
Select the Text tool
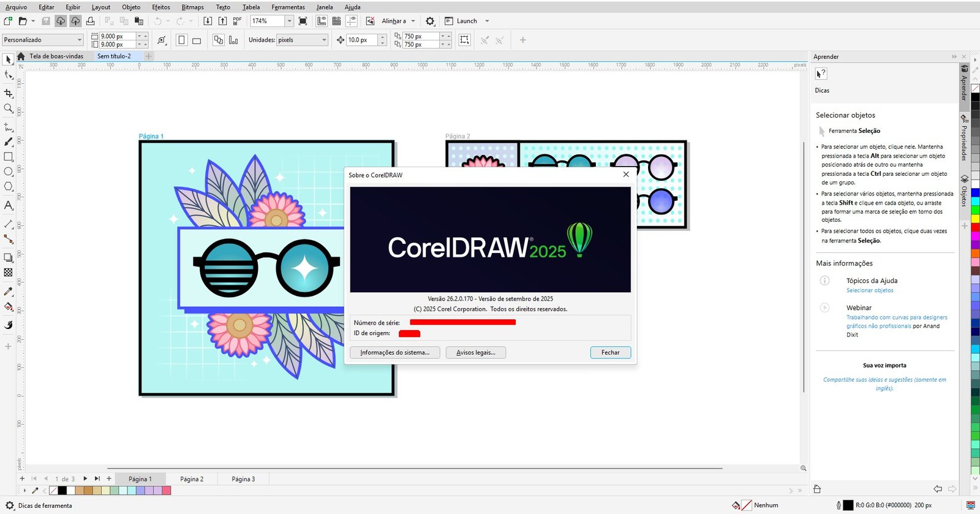click(x=8, y=205)
